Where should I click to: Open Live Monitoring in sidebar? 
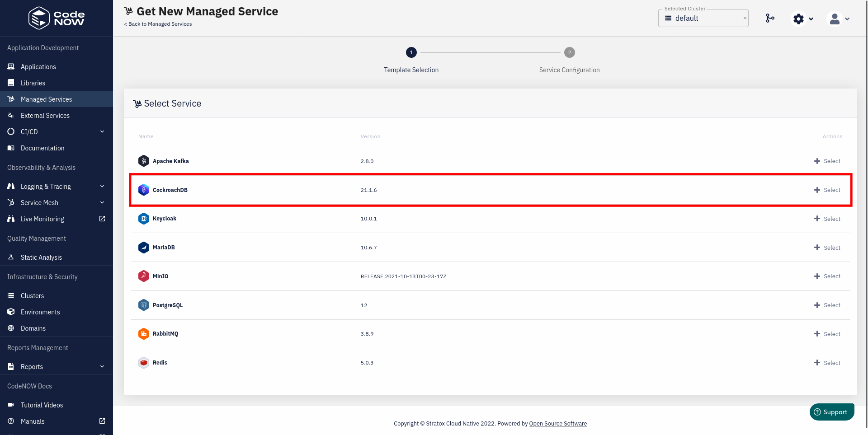[x=57, y=219]
